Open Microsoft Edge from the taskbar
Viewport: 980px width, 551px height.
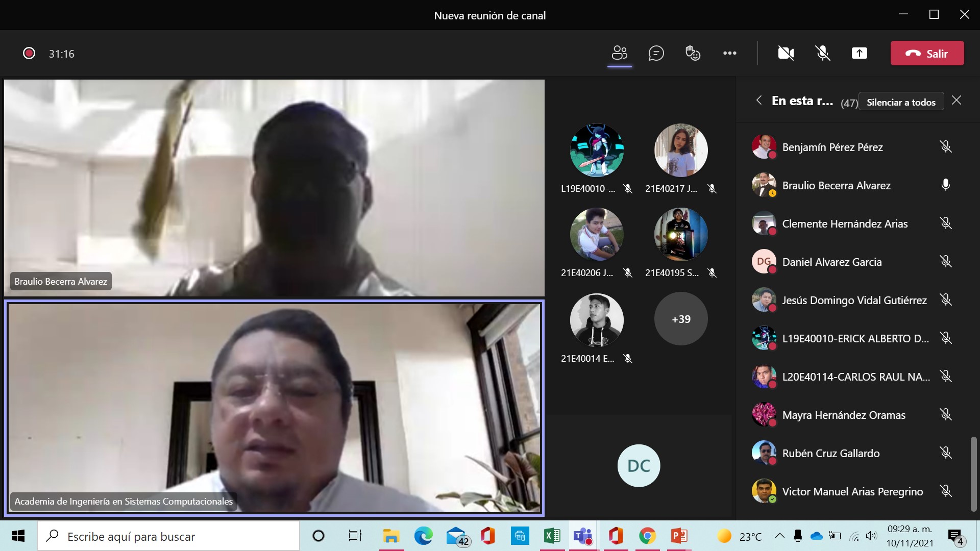(423, 536)
